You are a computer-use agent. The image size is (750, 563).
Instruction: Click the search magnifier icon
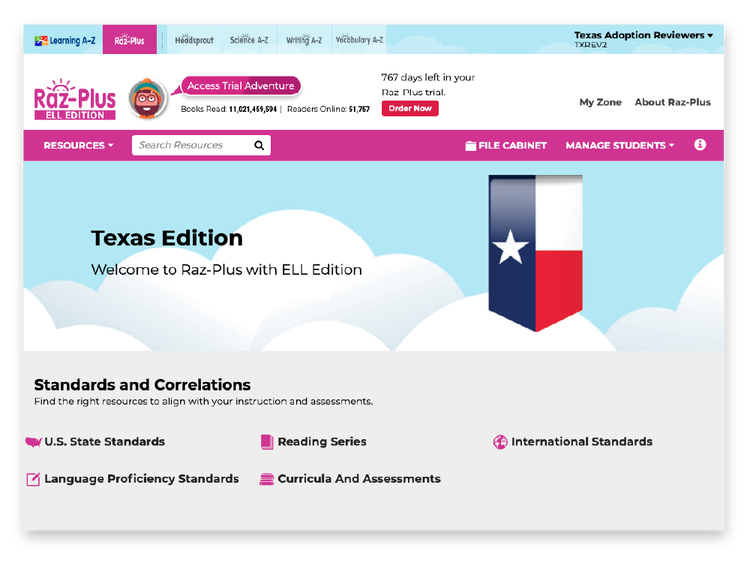[x=259, y=145]
